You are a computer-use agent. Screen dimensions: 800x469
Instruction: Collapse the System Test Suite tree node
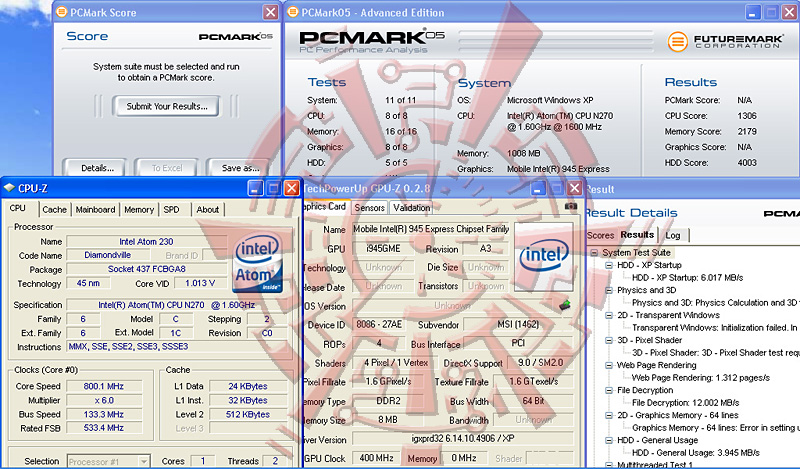point(594,253)
